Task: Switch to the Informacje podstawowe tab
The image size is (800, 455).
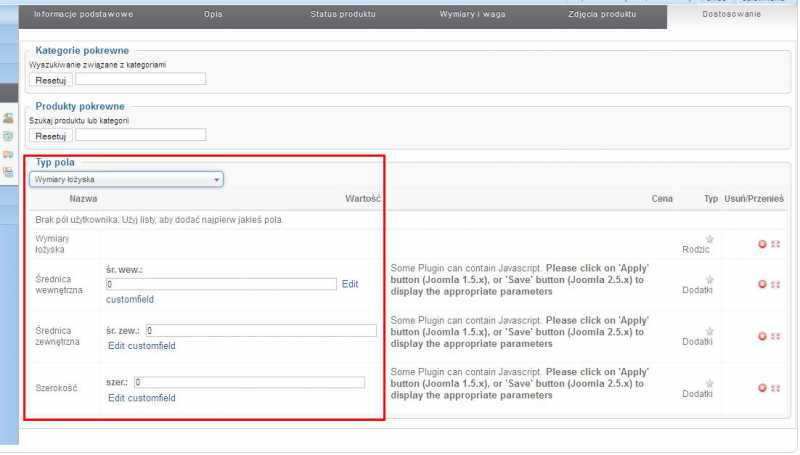Action: tap(83, 15)
